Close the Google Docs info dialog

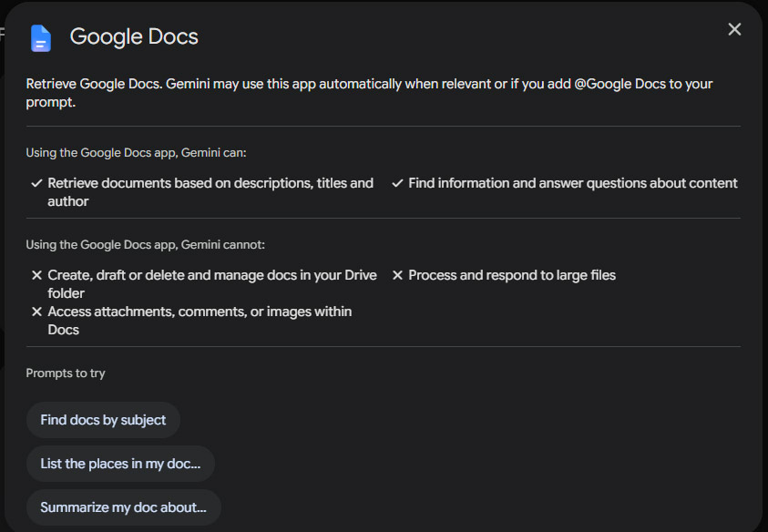(x=734, y=29)
